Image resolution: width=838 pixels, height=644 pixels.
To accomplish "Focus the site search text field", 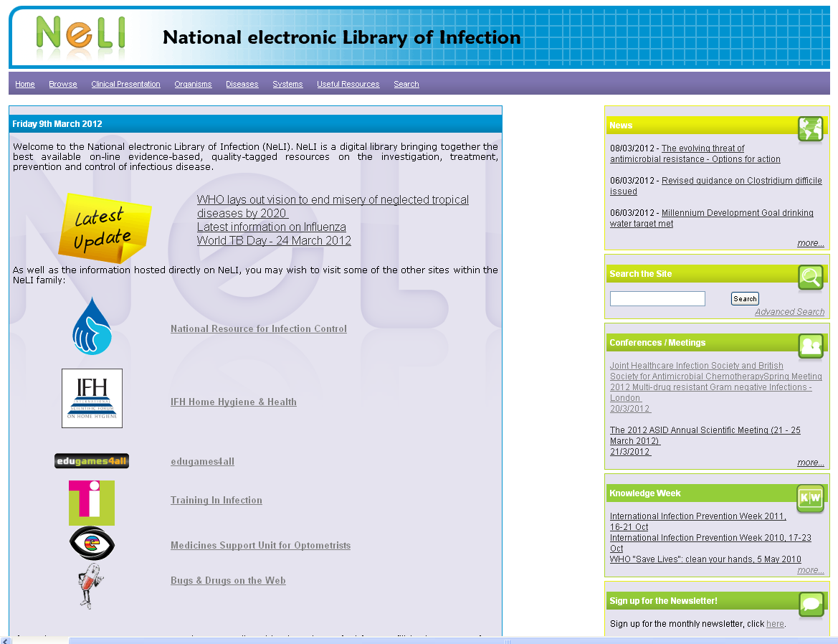I will point(657,299).
